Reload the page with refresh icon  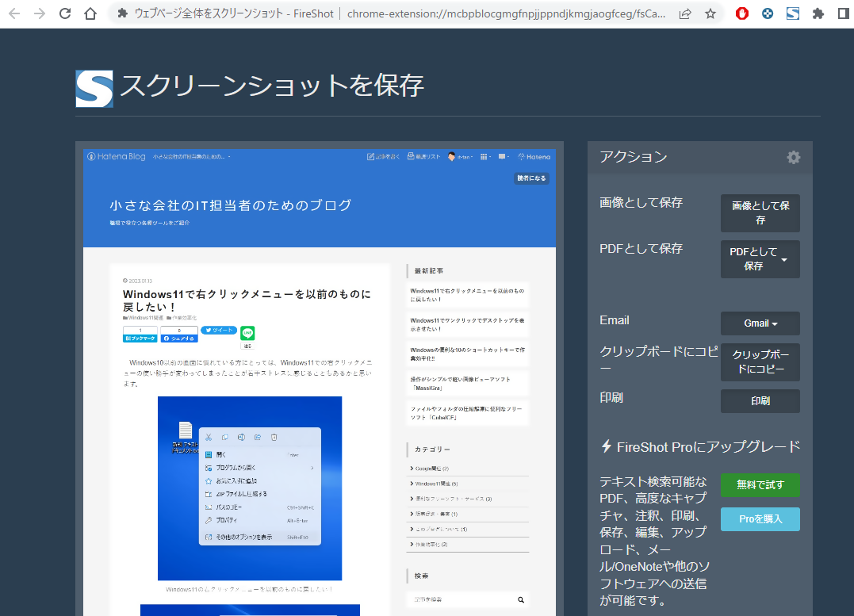click(x=65, y=13)
